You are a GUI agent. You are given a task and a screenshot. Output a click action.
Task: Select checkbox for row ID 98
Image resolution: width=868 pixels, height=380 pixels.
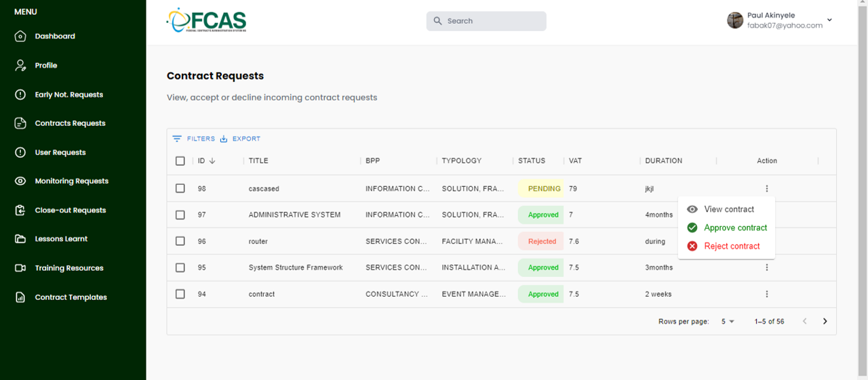click(x=180, y=188)
